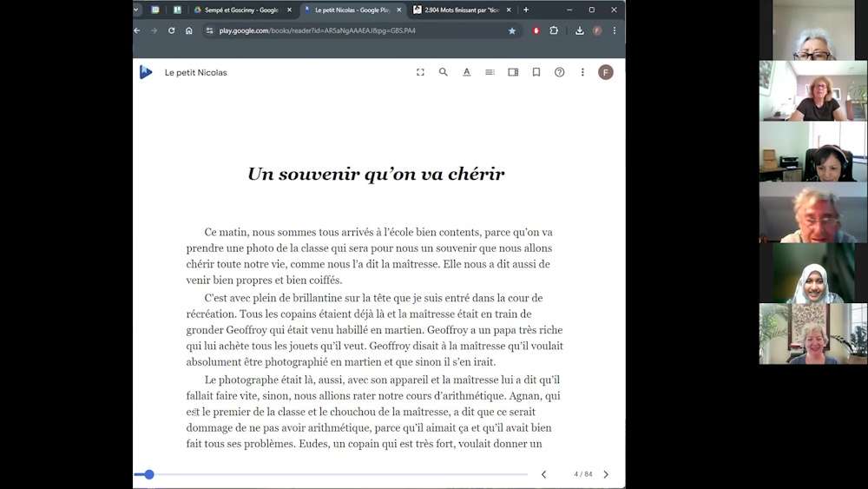This screenshot has width=868, height=489.
Task: Go forward in browser history
Action: point(154,30)
